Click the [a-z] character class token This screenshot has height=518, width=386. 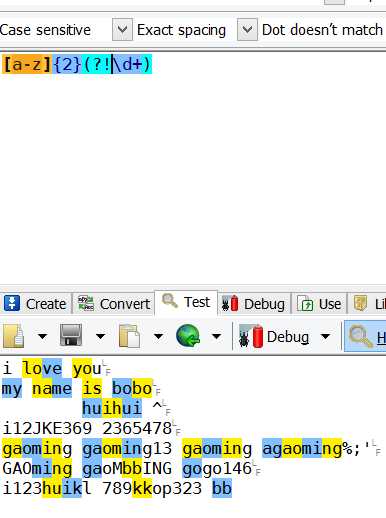pyautogui.click(x=27, y=64)
